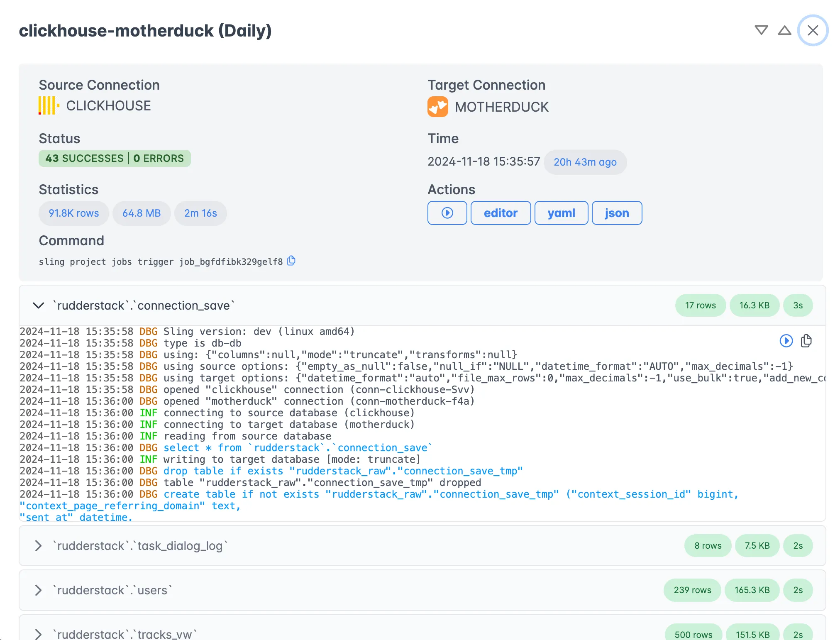
Task: Click the `rudderstack`.`users` stream name
Action: [x=112, y=590]
